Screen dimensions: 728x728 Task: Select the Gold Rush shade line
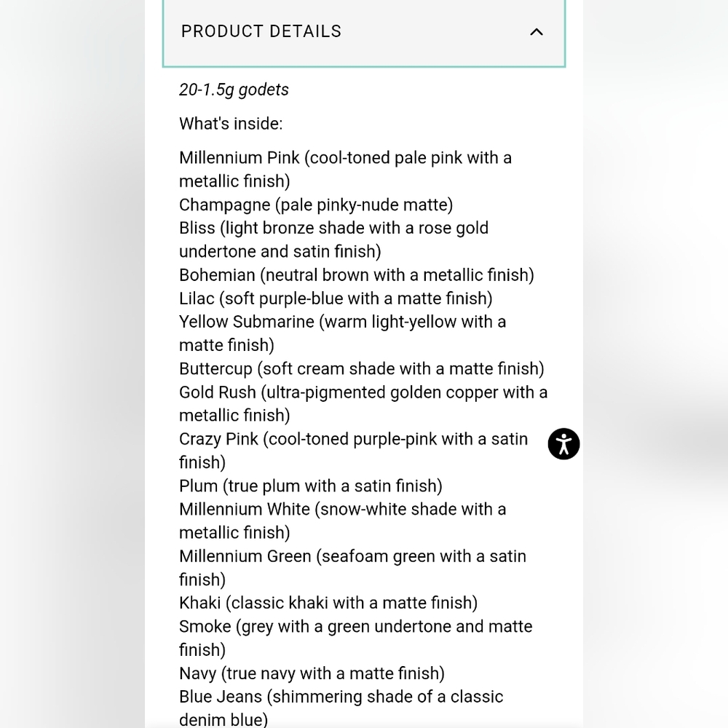click(363, 403)
